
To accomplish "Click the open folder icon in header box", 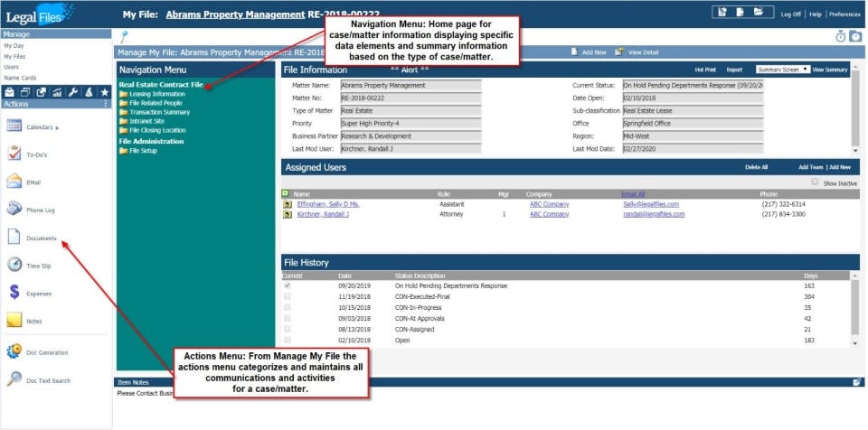I will click(758, 13).
